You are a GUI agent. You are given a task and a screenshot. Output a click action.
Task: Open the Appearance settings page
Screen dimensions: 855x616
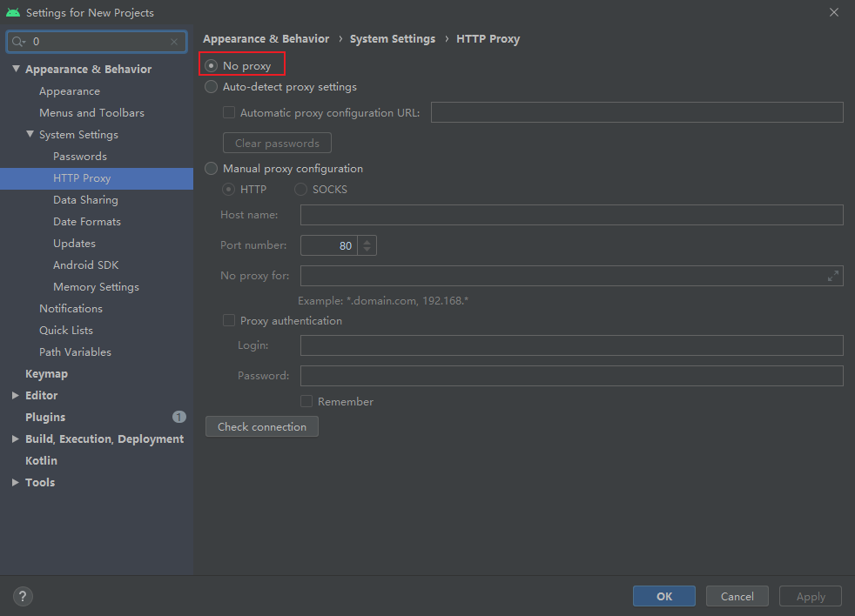click(70, 91)
